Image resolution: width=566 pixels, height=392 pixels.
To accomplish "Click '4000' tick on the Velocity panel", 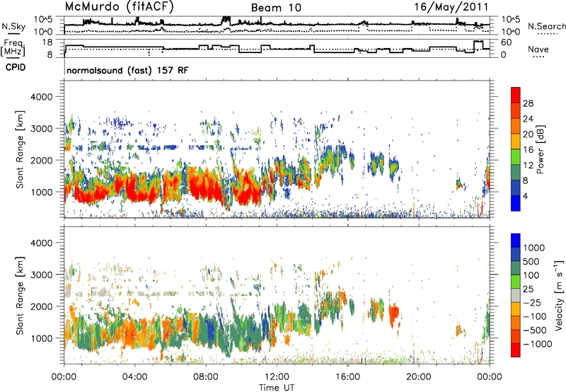I will 41,243.
